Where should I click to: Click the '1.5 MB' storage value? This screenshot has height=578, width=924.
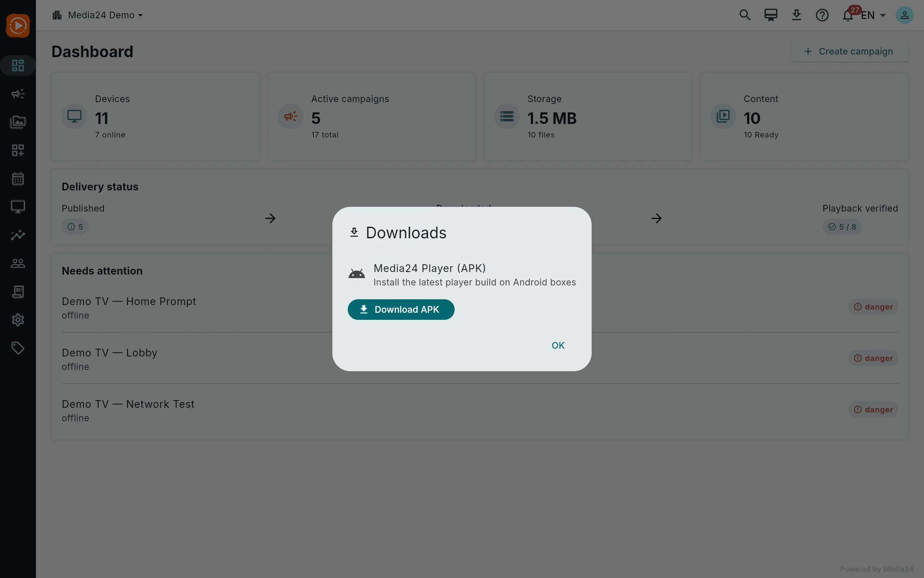pyautogui.click(x=552, y=118)
